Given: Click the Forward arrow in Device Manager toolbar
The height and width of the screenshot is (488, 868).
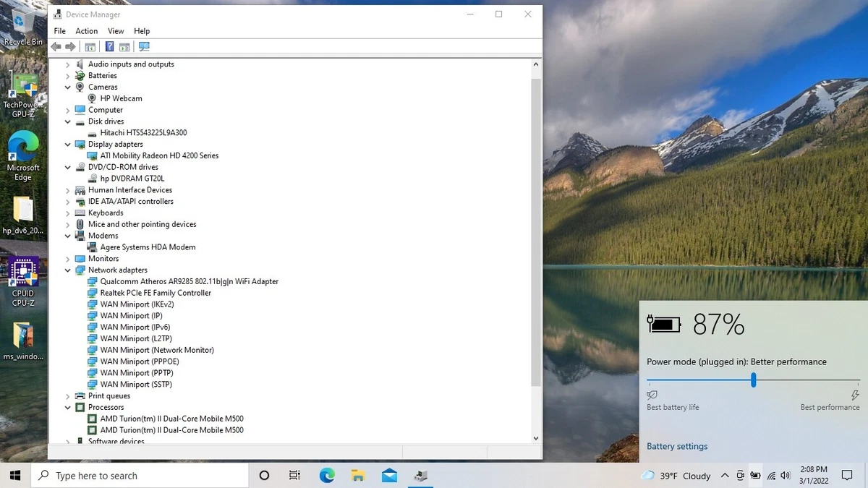Looking at the screenshot, I should [x=70, y=47].
